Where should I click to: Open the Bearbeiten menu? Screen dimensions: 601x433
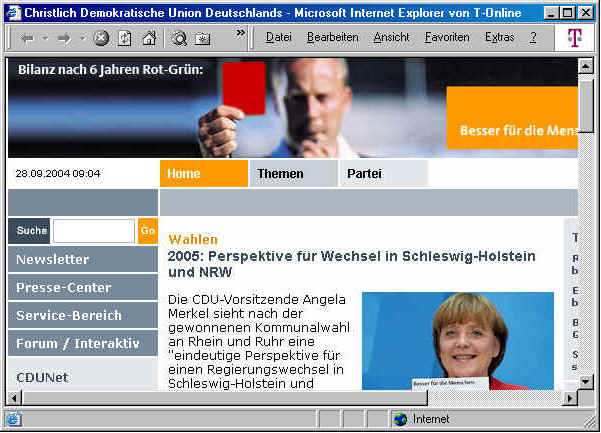click(333, 37)
